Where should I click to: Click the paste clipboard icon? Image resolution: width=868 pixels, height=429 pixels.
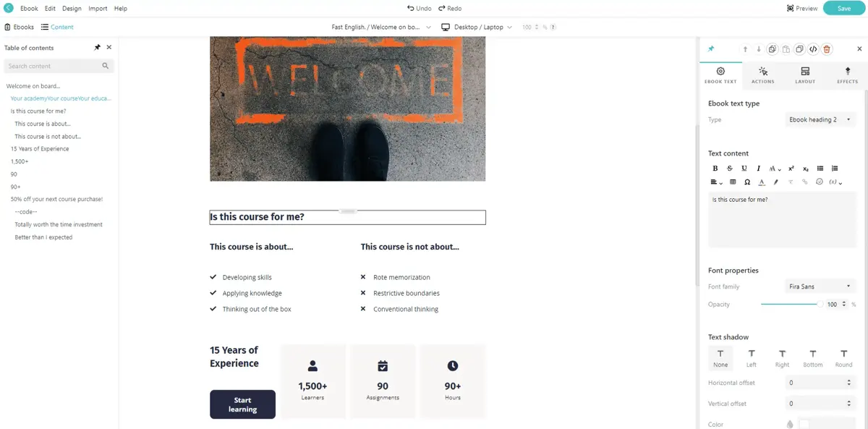point(786,49)
